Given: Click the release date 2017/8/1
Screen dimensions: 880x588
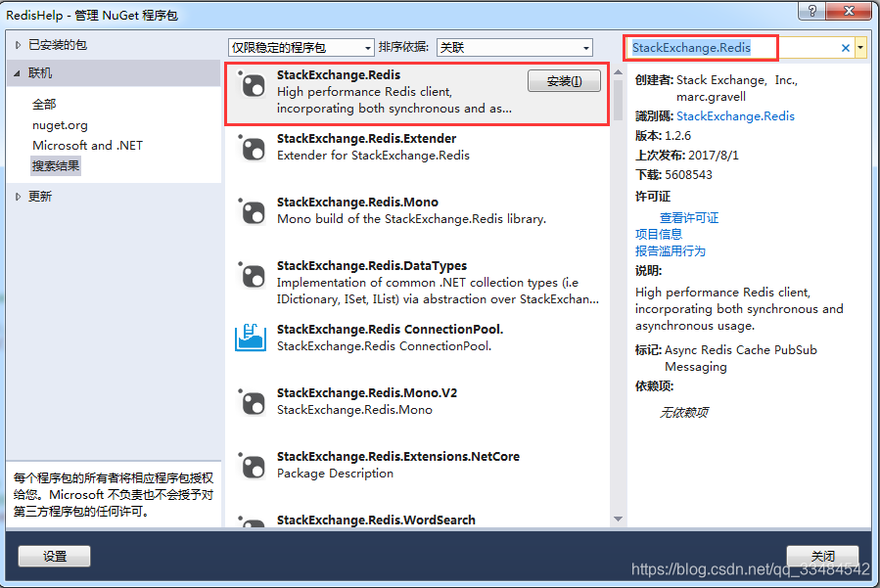Looking at the screenshot, I should (714, 156).
